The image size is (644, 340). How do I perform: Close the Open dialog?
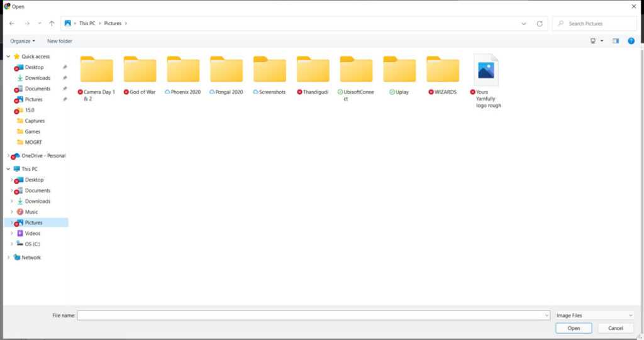click(x=634, y=6)
